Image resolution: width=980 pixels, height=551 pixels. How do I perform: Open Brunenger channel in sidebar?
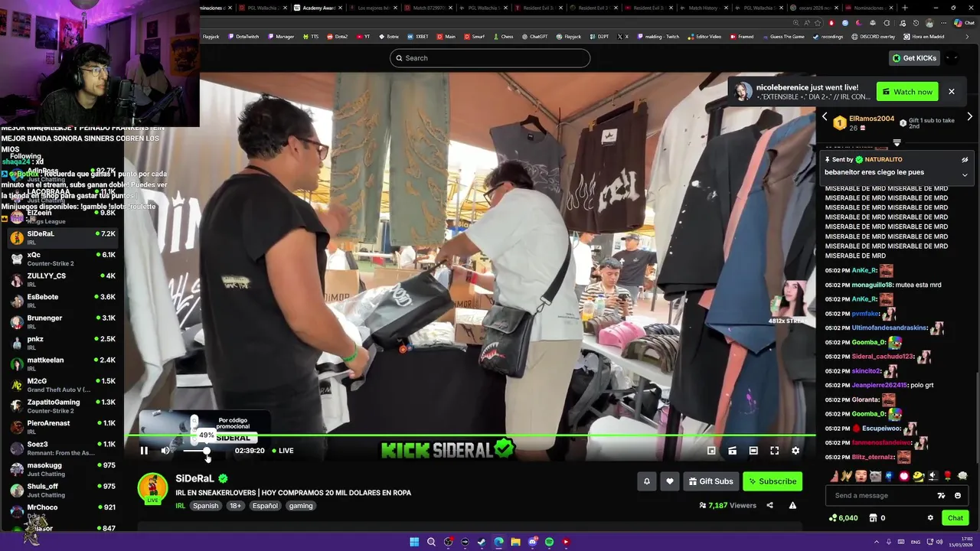tap(61, 322)
